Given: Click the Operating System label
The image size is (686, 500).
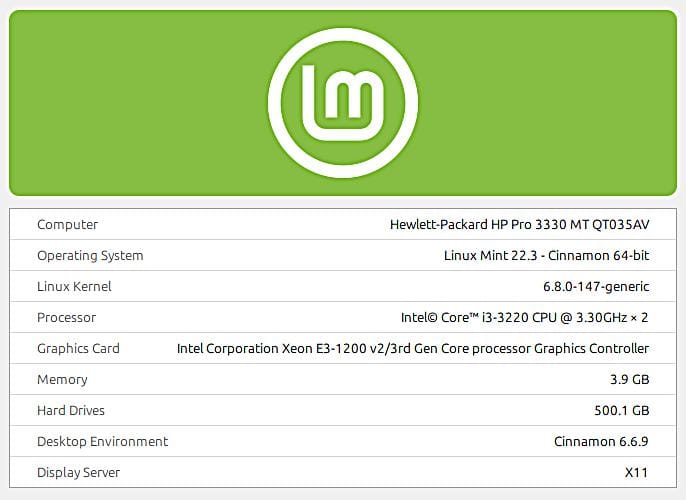Looking at the screenshot, I should pyautogui.click(x=90, y=255).
